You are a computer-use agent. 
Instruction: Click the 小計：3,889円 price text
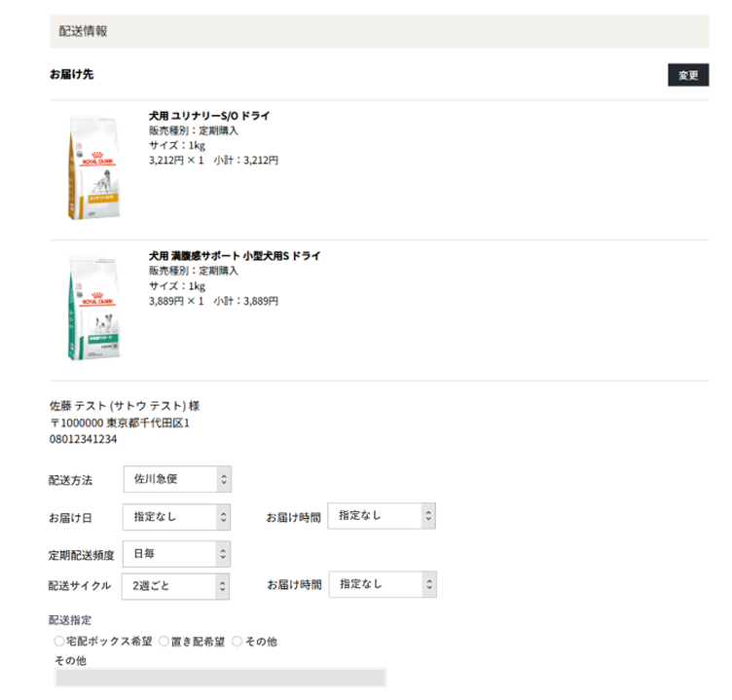click(246, 302)
